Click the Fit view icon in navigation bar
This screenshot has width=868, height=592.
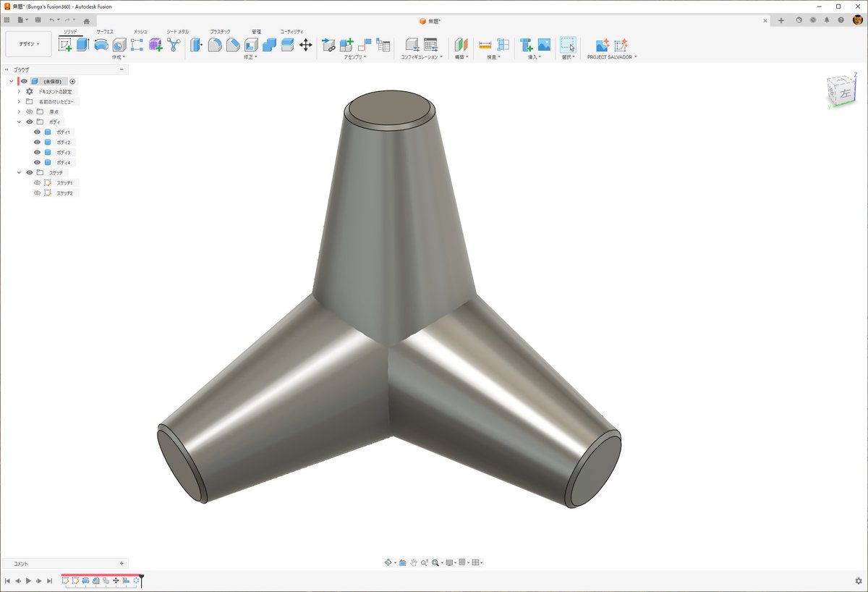[435, 562]
